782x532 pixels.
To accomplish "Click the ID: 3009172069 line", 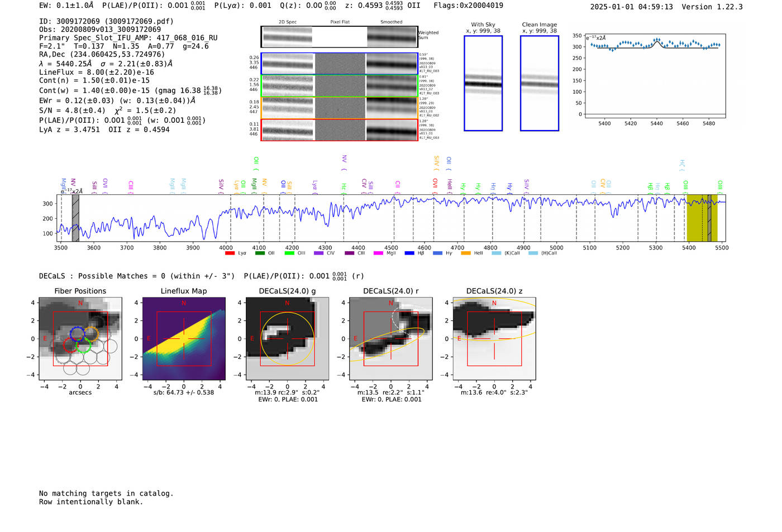I will [106, 21].
